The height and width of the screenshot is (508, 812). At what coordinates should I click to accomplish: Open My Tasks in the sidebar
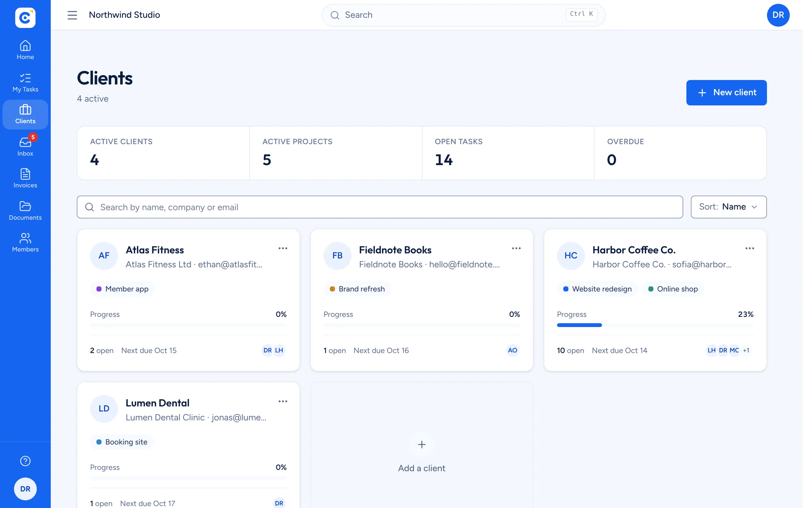click(25, 83)
